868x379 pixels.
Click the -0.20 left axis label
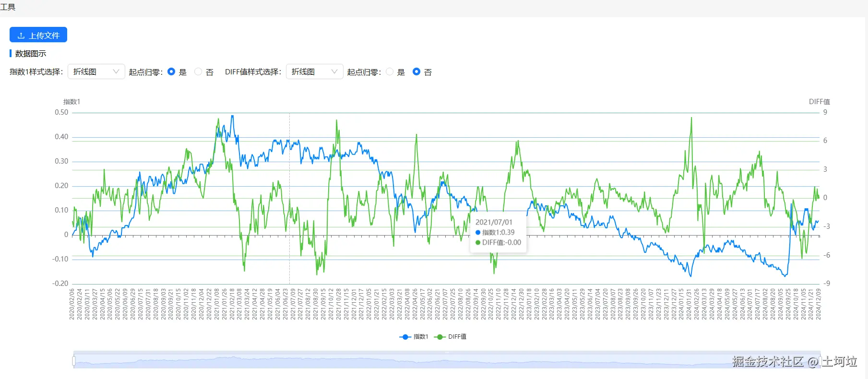click(x=60, y=284)
